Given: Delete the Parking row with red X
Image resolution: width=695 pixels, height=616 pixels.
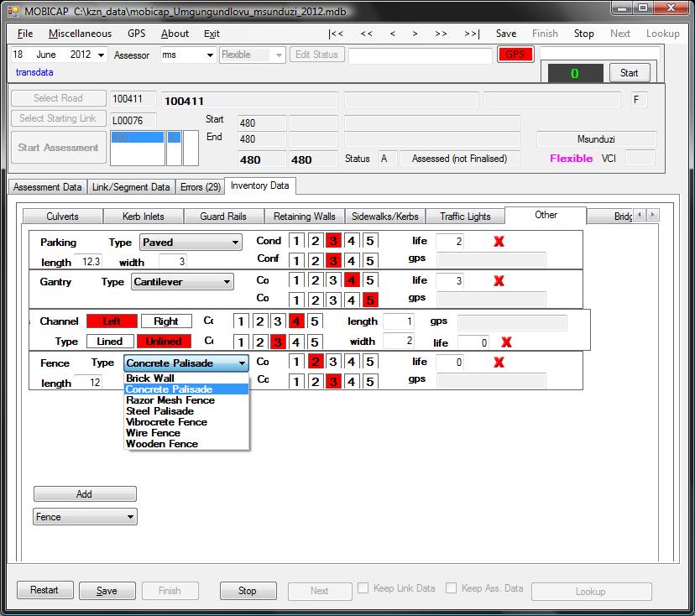Looking at the screenshot, I should point(499,242).
